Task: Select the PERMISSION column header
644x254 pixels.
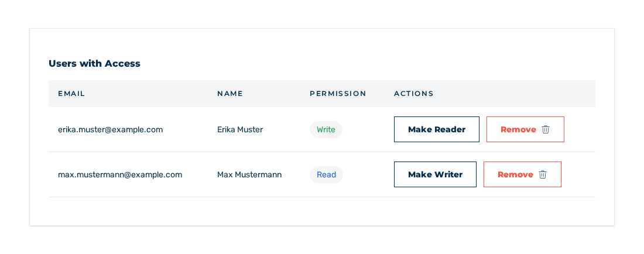Action: (x=338, y=94)
